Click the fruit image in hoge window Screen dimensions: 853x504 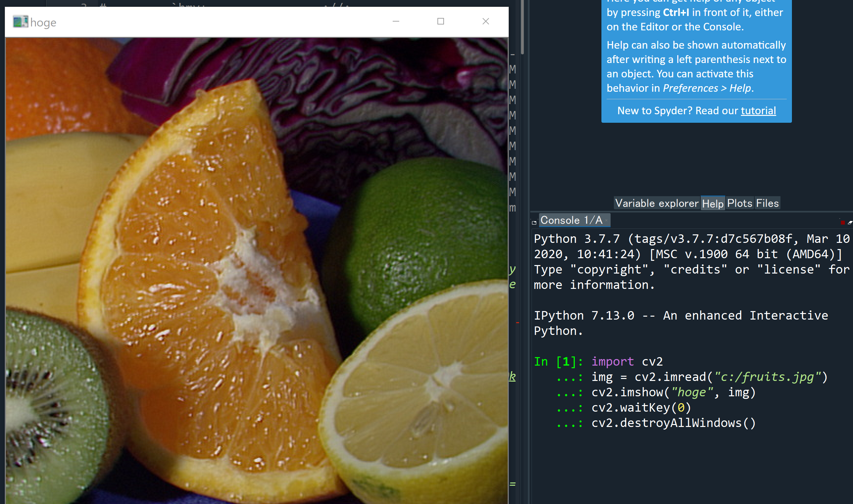(256, 271)
